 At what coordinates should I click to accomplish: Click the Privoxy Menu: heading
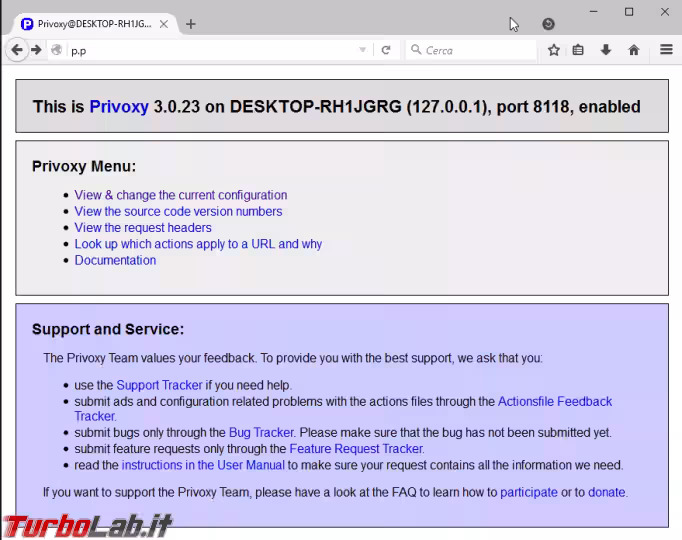[x=84, y=167]
